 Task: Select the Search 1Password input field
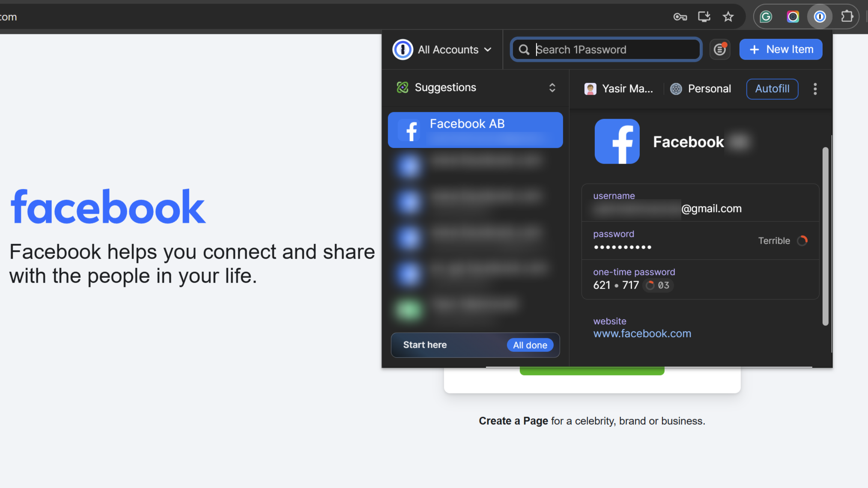coord(606,49)
